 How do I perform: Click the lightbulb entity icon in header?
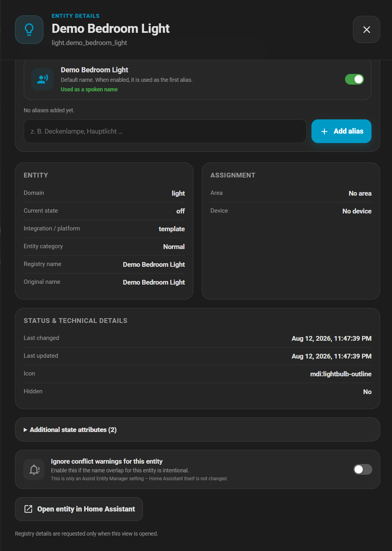[29, 30]
